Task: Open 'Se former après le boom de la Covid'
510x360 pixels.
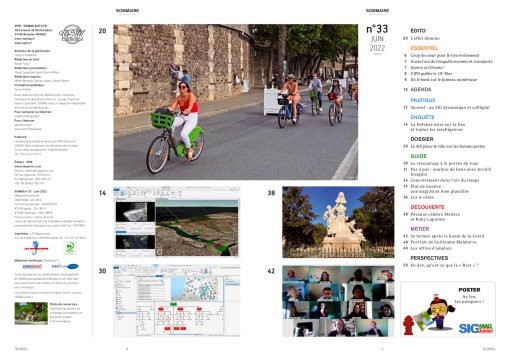Action: (x=447, y=236)
